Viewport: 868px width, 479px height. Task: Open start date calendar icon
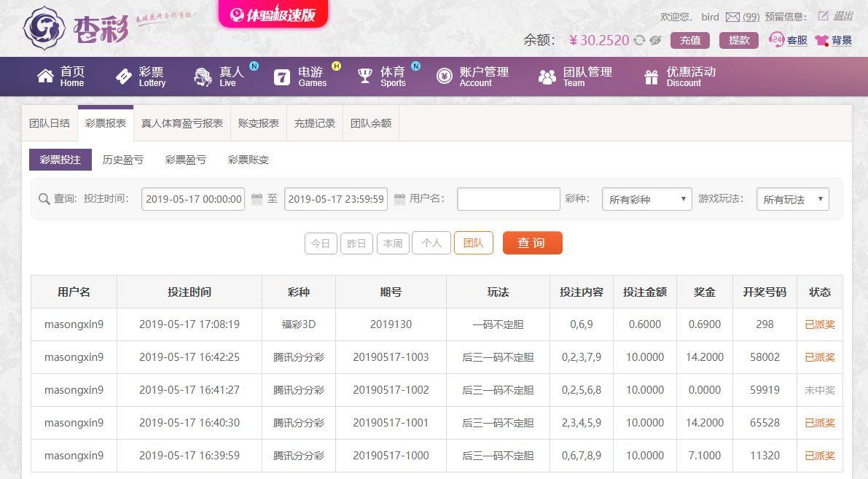pos(257,199)
